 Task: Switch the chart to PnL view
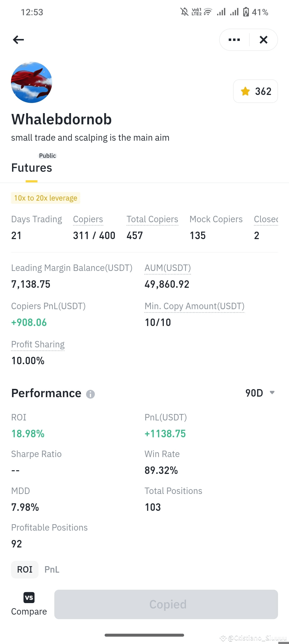point(52,569)
